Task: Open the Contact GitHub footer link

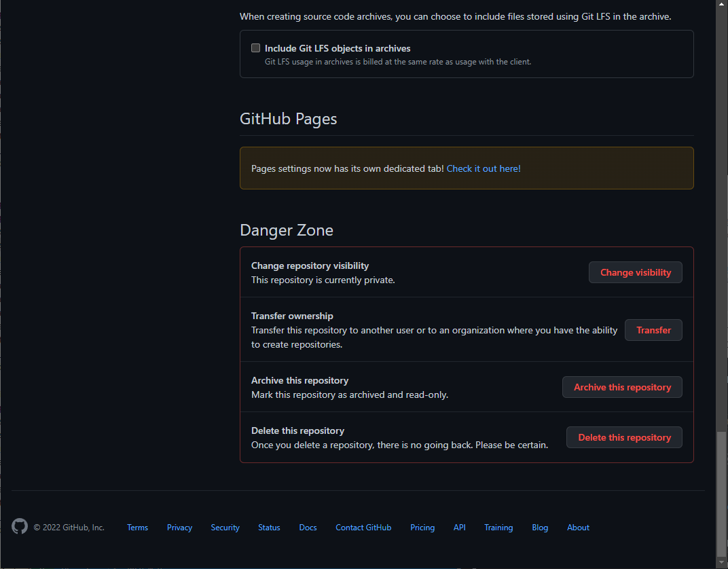Action: 363,527
